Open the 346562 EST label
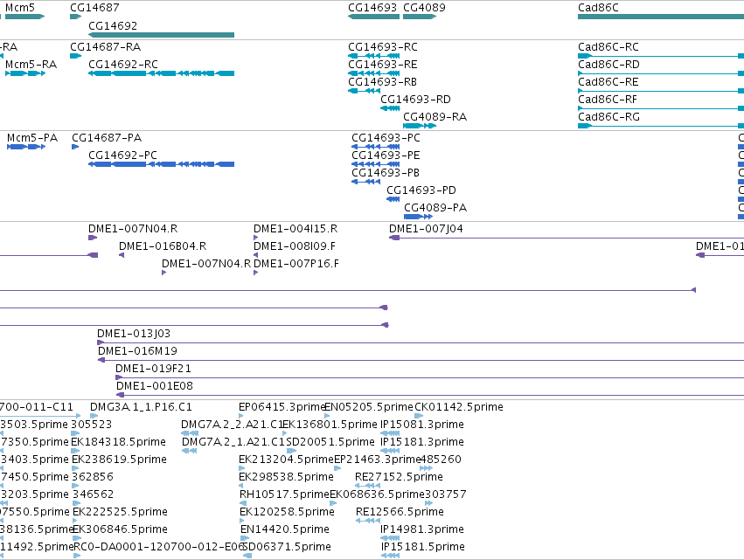 click(93, 495)
